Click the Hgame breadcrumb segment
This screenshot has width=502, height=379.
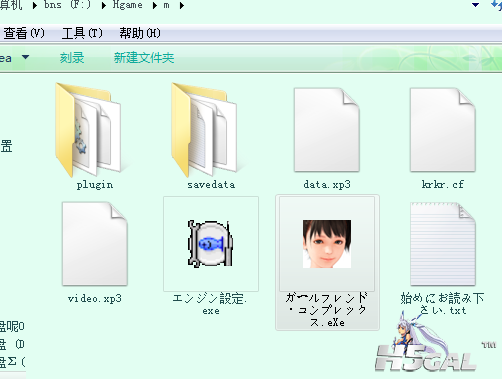[127, 5]
